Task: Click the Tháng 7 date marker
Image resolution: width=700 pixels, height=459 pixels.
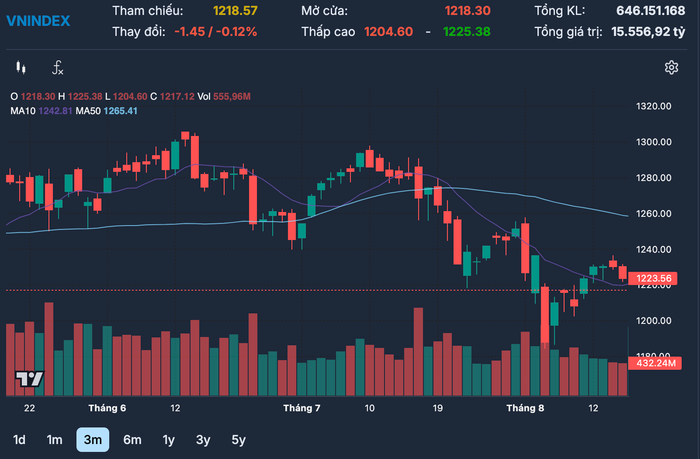Action: coord(302,408)
